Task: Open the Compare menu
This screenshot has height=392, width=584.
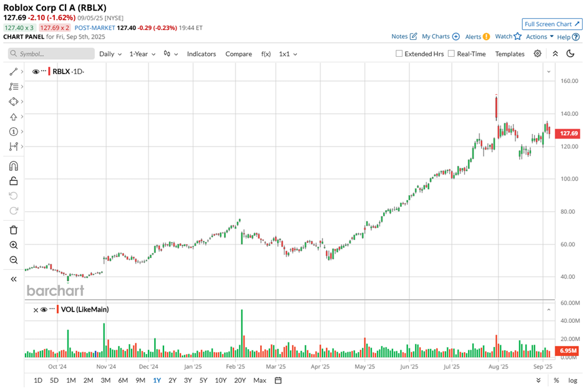Action: [x=238, y=54]
